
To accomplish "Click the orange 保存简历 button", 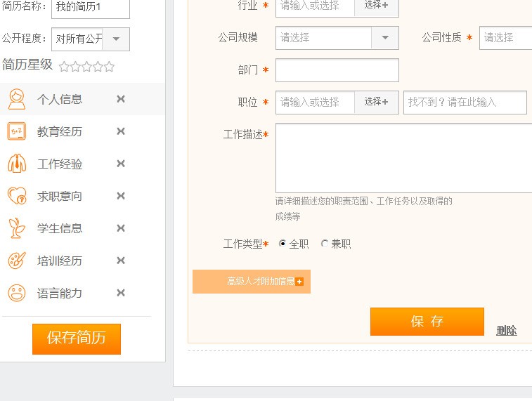I will [77, 338].
